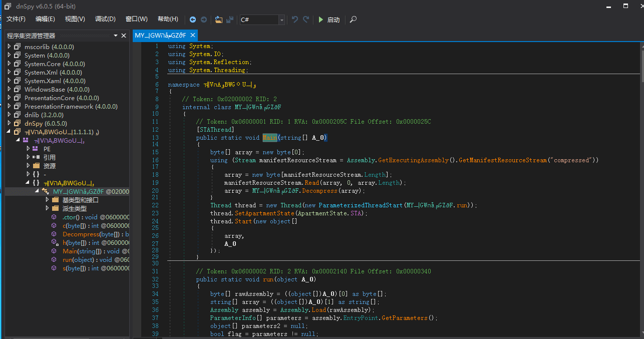The width and height of the screenshot is (644, 339).
Task: Expand the System.Core (4.0.0.0) node
Action: pyautogui.click(x=9, y=64)
